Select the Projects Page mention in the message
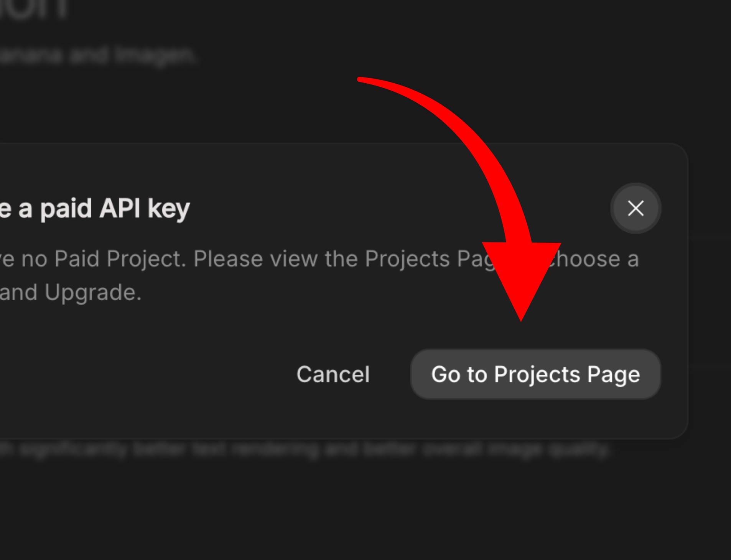This screenshot has height=560, width=731. [414, 258]
